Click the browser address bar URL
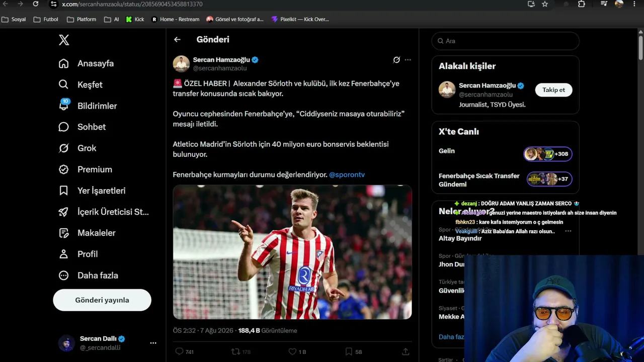 132,4
